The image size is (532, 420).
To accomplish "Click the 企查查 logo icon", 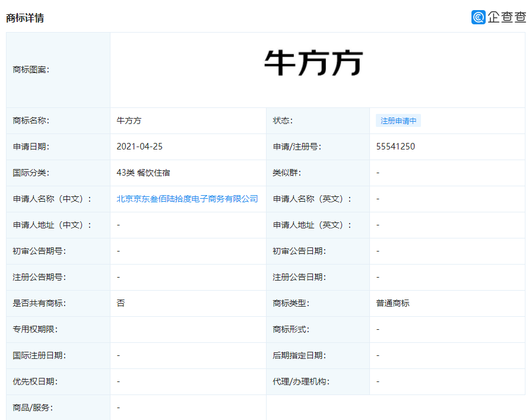I will click(x=479, y=17).
